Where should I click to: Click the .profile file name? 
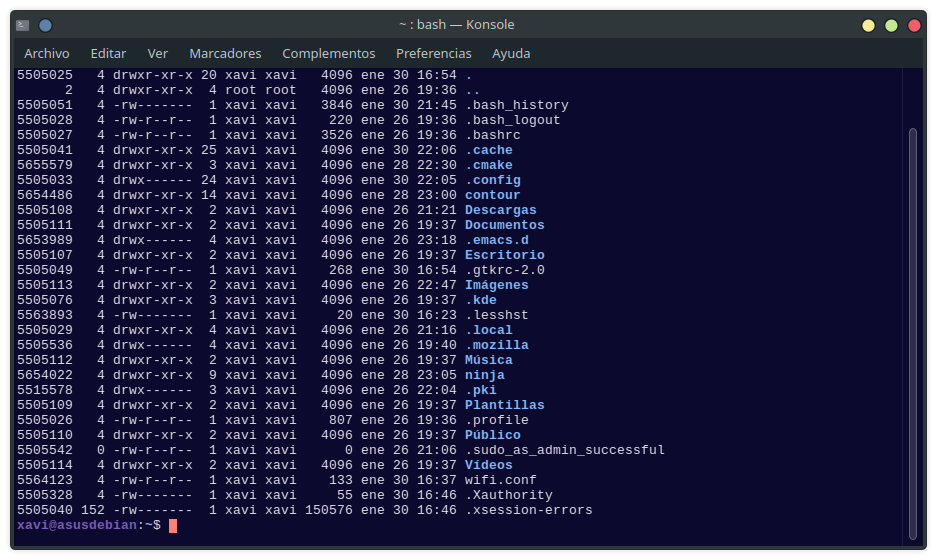coord(497,420)
